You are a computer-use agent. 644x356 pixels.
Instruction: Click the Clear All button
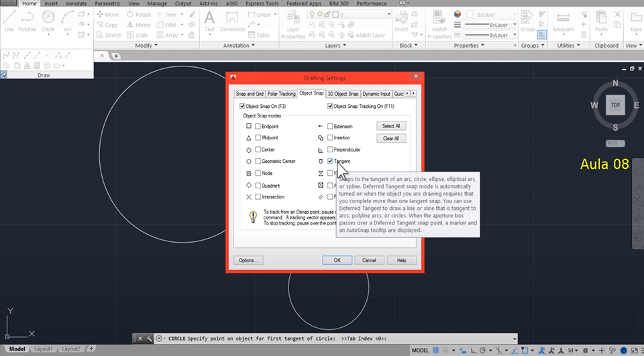click(x=391, y=138)
